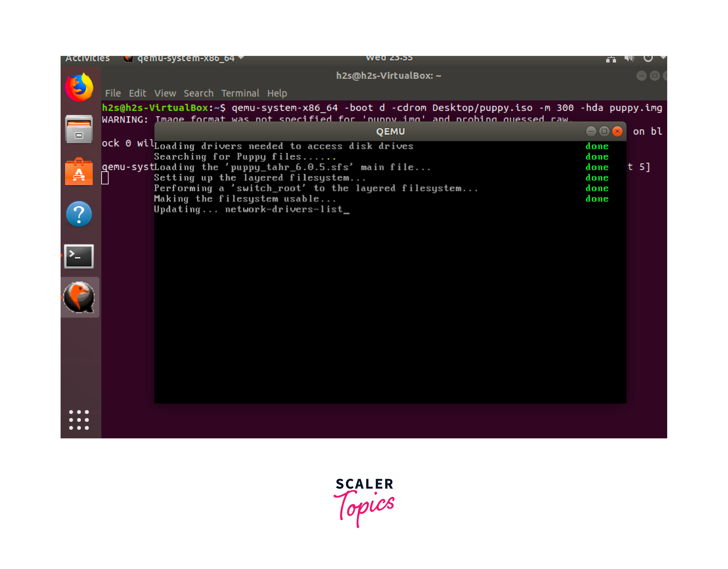Open the Help dock icon
Image resolution: width=728 pixels, height=569 pixels.
79,214
